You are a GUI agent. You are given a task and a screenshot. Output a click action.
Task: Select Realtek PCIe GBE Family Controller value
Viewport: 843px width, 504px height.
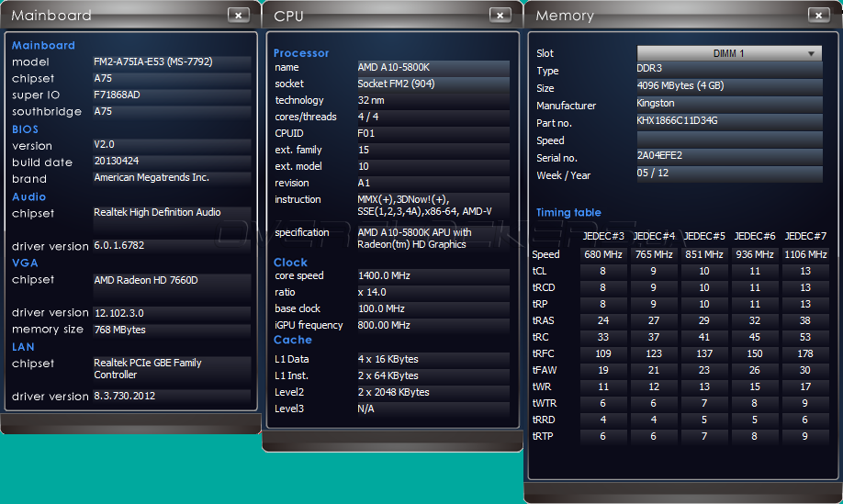(x=172, y=369)
